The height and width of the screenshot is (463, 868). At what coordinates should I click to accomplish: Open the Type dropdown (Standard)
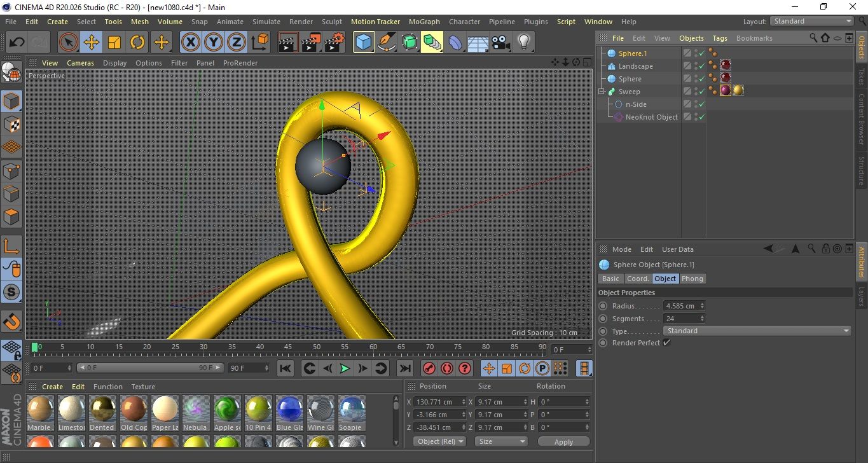[757, 331]
